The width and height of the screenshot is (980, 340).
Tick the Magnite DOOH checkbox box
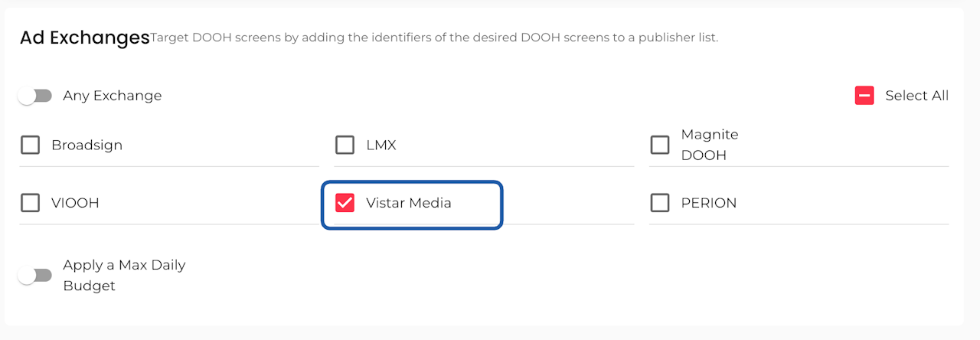[x=660, y=145]
